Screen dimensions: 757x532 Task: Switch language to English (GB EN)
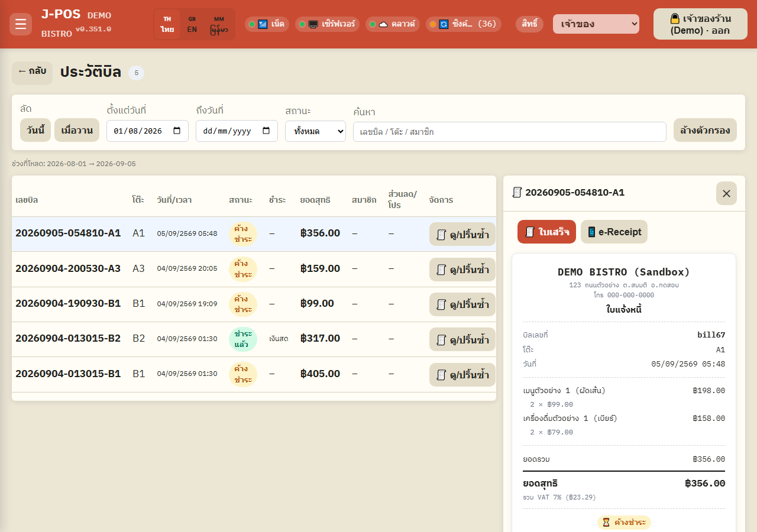click(x=192, y=24)
